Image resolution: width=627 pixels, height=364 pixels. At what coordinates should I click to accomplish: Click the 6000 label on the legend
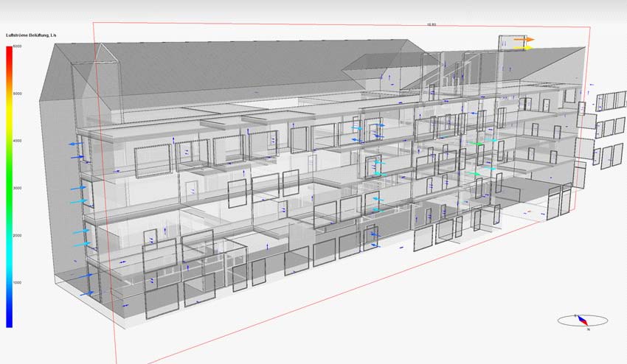click(x=18, y=46)
